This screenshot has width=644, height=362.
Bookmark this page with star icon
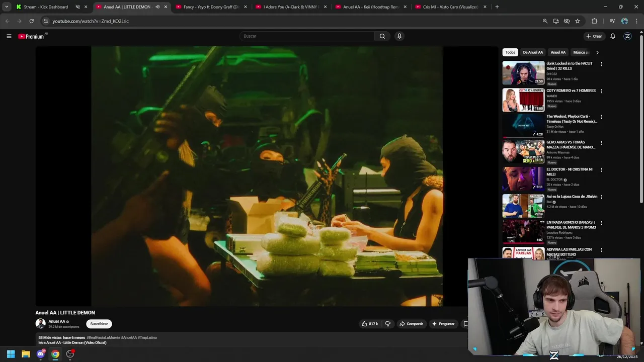pos(578,21)
